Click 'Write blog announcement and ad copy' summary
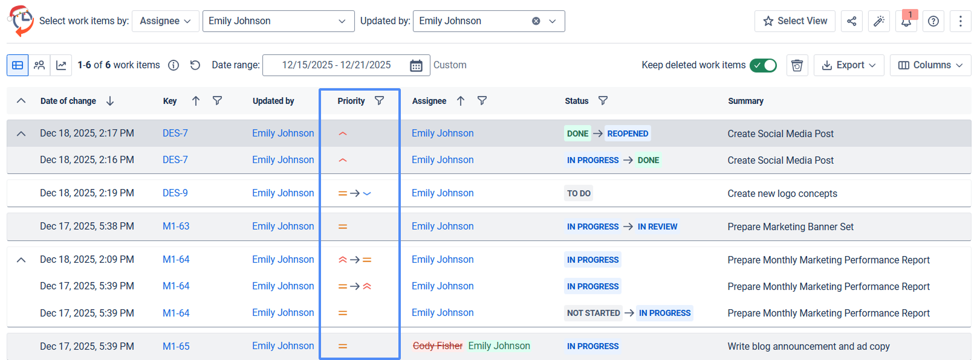The width and height of the screenshot is (980, 360). click(809, 347)
